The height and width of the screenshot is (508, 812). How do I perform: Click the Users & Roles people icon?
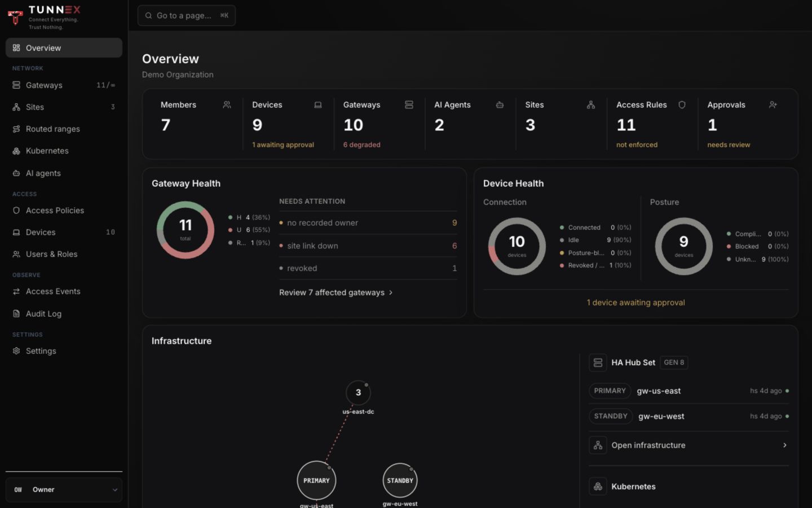[16, 255]
